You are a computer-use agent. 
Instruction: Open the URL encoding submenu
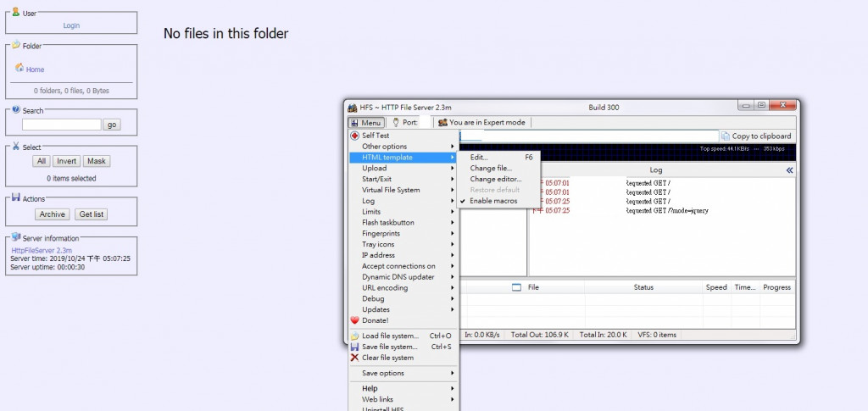pyautogui.click(x=404, y=287)
